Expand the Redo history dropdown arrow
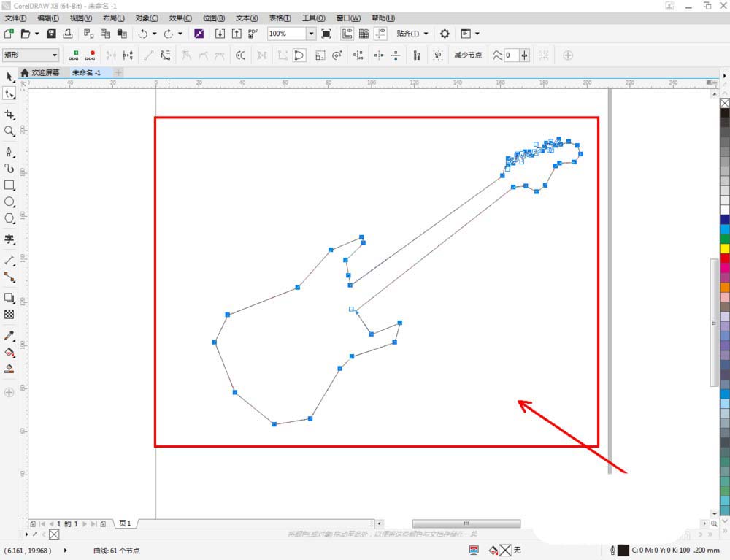730x560 pixels. (180, 34)
